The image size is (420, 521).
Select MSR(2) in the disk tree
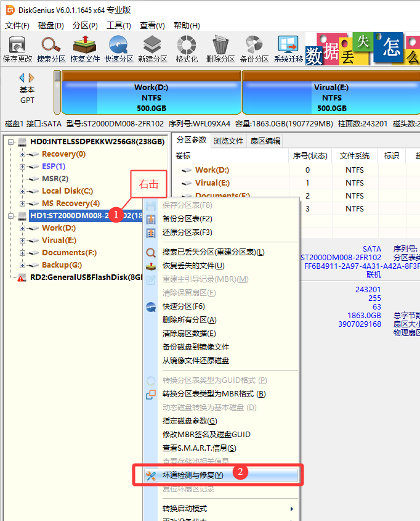point(55,179)
